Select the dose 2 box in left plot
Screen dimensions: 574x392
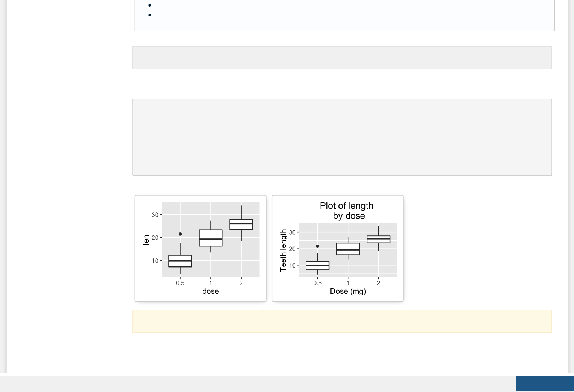pos(241,224)
